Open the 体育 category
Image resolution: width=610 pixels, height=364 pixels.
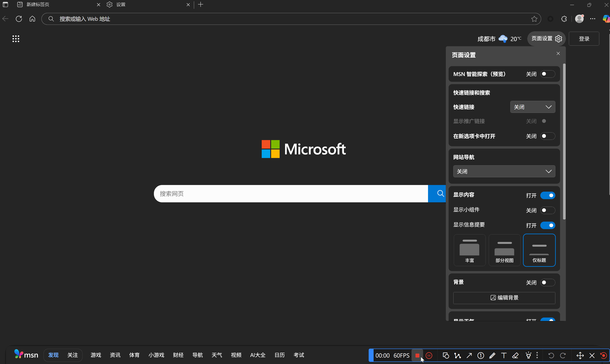[134, 355]
